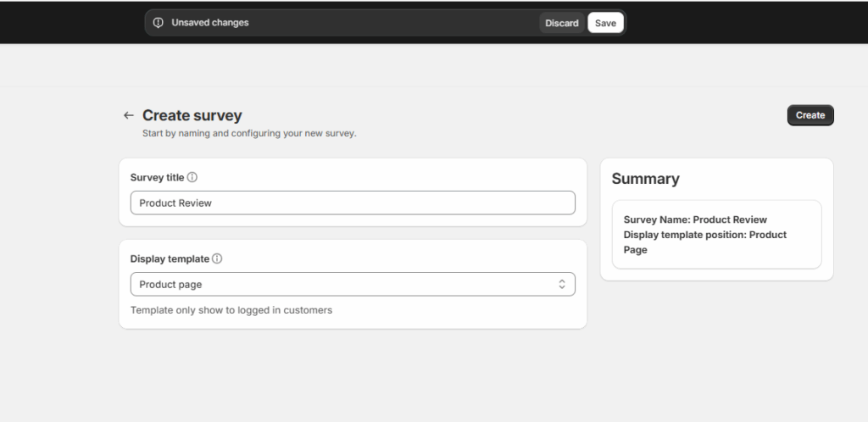Click the Display template position summary line
This screenshot has height=422, width=868.
point(705,242)
